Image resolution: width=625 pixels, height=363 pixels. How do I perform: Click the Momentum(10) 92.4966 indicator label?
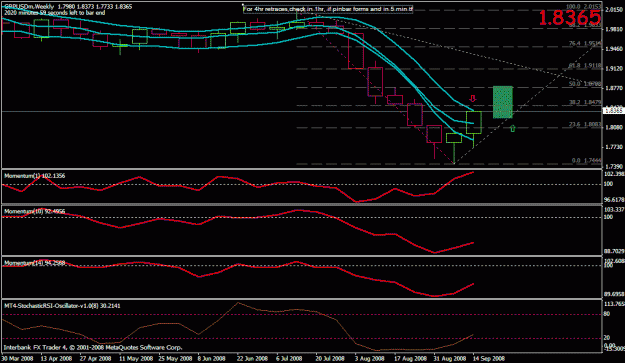click(x=35, y=211)
